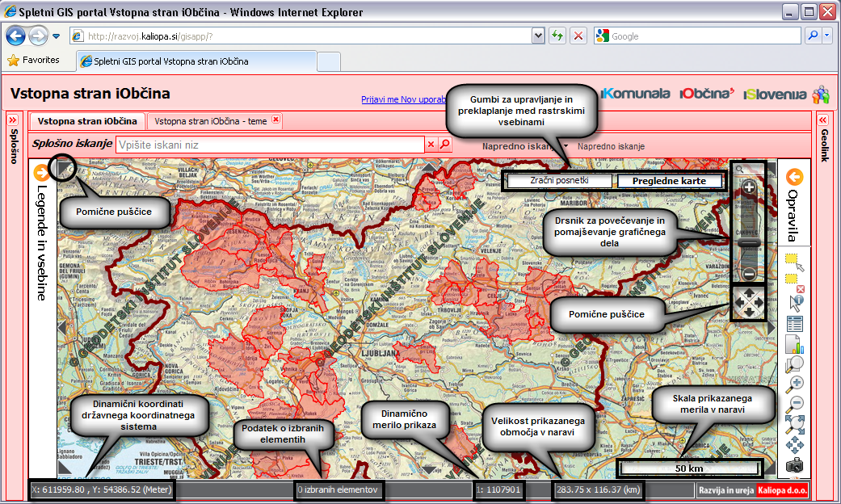The height and width of the screenshot is (504, 841).
Task: Switch to Vstopna stran iObčina - teme tab
Action: [210, 120]
